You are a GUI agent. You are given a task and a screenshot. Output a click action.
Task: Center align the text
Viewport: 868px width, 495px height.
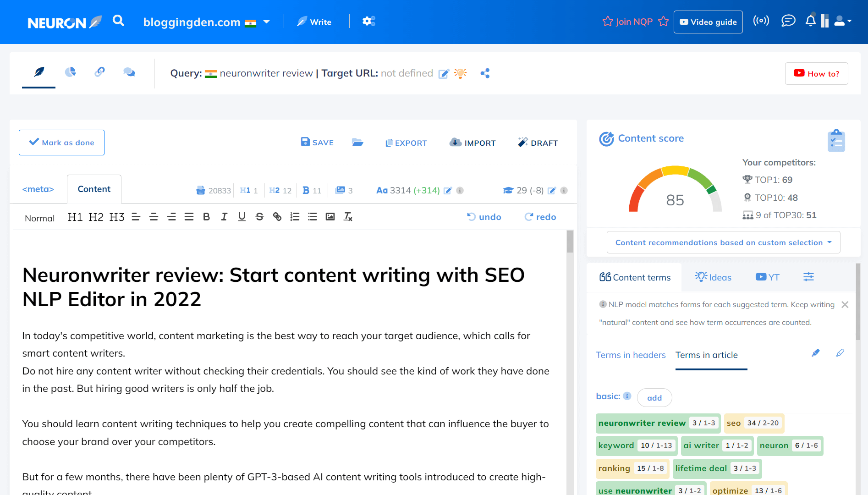pyautogui.click(x=154, y=217)
